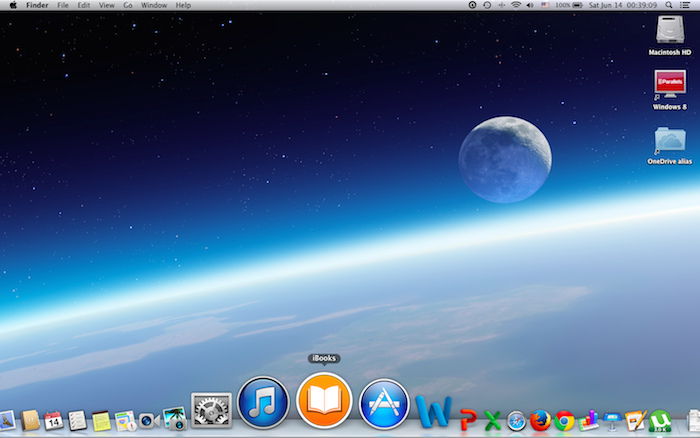Open Safari compass icon in dock
Viewport: 700px width, 438px height.
[x=516, y=421]
